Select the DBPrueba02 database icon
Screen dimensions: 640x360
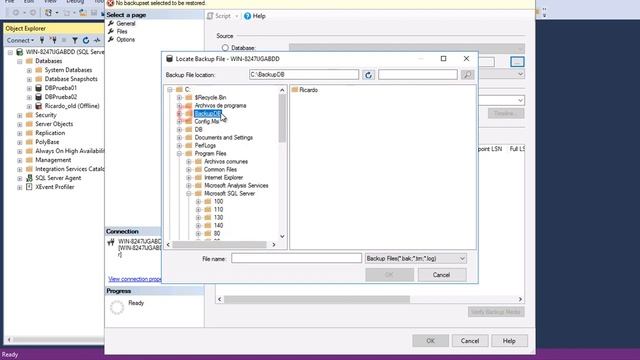click(38, 97)
